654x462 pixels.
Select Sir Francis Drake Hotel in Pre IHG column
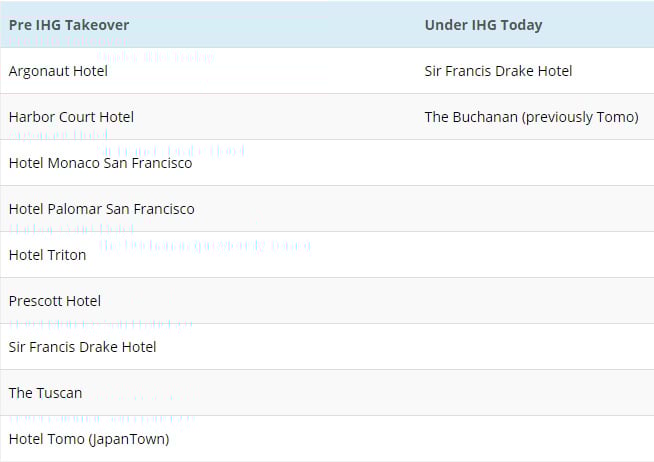82,347
